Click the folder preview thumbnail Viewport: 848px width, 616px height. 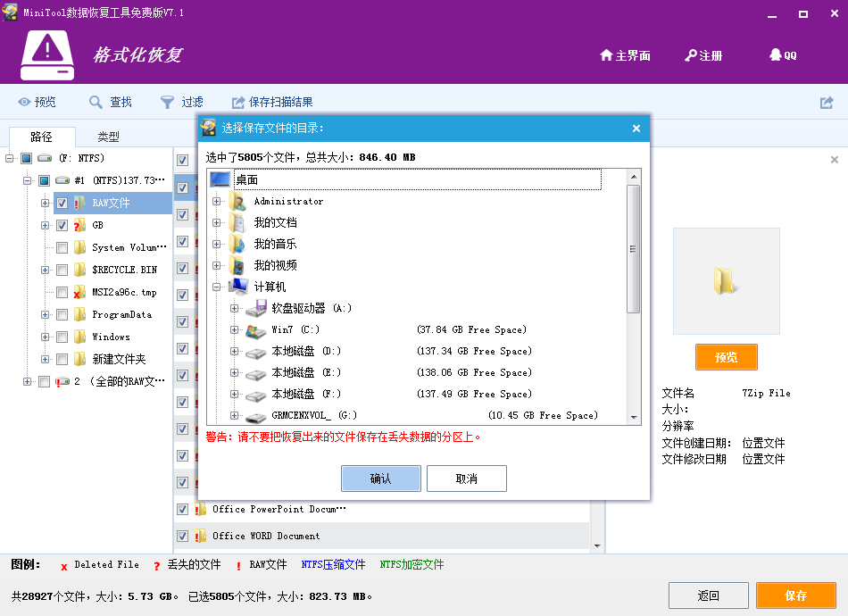point(727,281)
